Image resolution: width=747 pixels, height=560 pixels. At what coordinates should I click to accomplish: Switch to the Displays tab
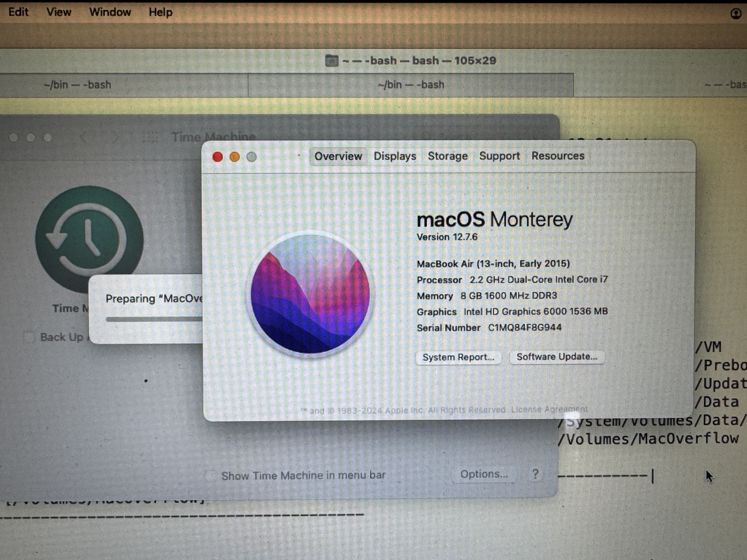(x=395, y=156)
